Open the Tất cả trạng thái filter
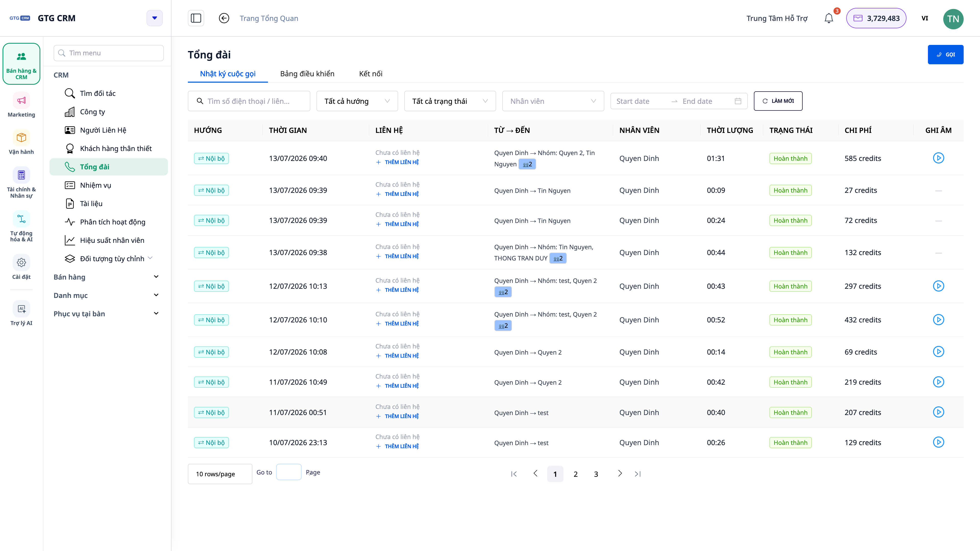This screenshot has width=980, height=551. (x=450, y=101)
